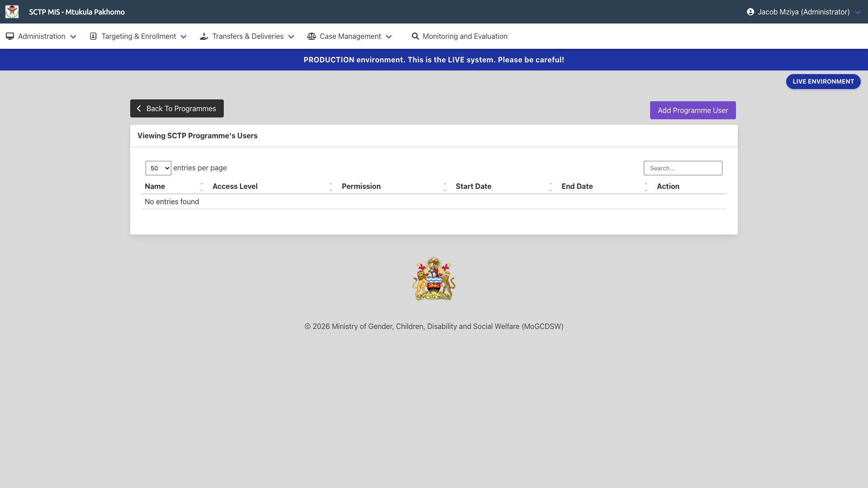Click the SCTP MIS - Mtukula Pakhomo title

coord(77,12)
